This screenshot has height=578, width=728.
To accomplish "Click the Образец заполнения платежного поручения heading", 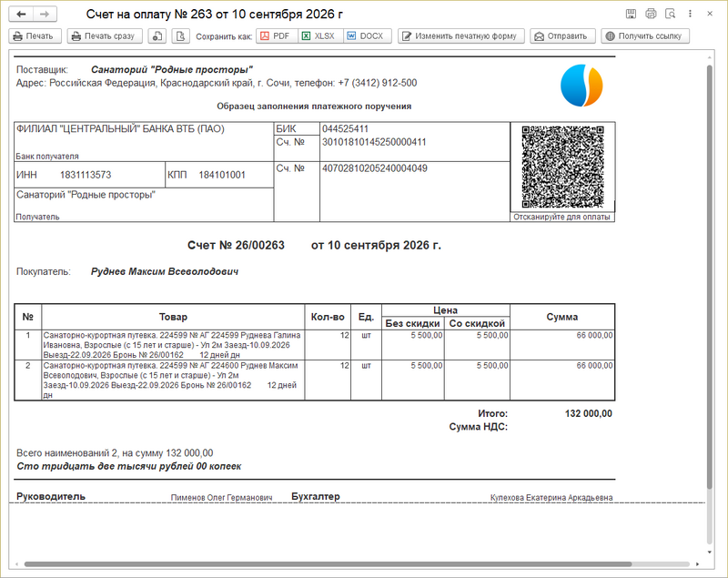I will [314, 106].
